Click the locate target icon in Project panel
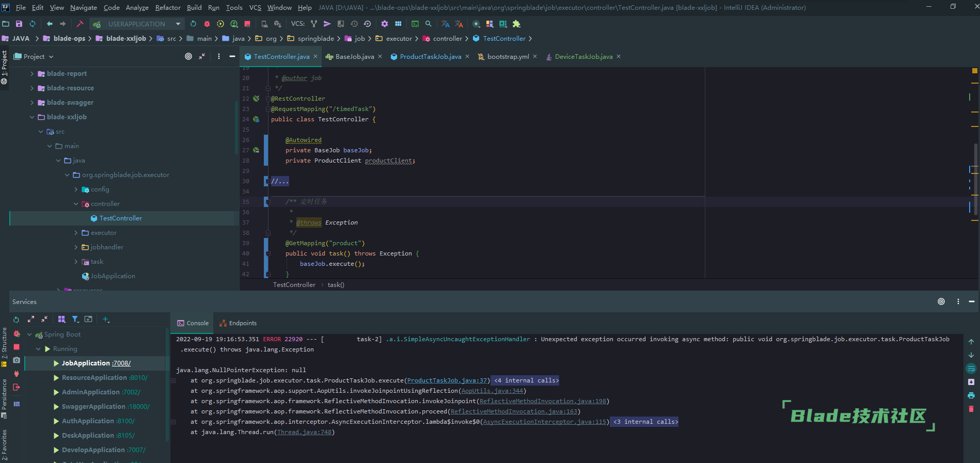The height and width of the screenshot is (463, 980). pyautogui.click(x=188, y=56)
